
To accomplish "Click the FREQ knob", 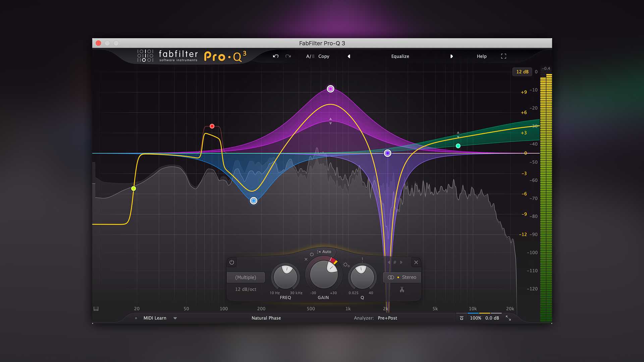I will point(285,277).
